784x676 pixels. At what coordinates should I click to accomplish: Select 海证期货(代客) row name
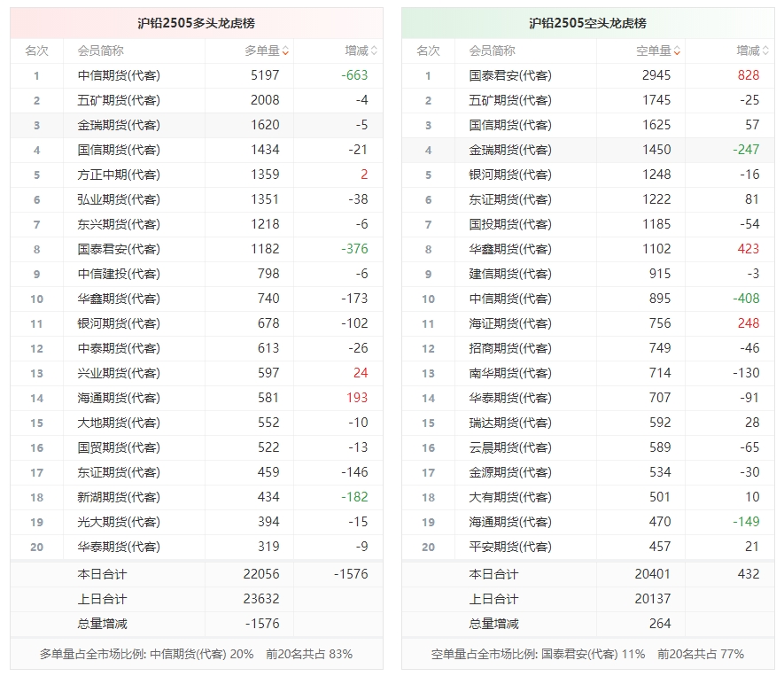510,323
